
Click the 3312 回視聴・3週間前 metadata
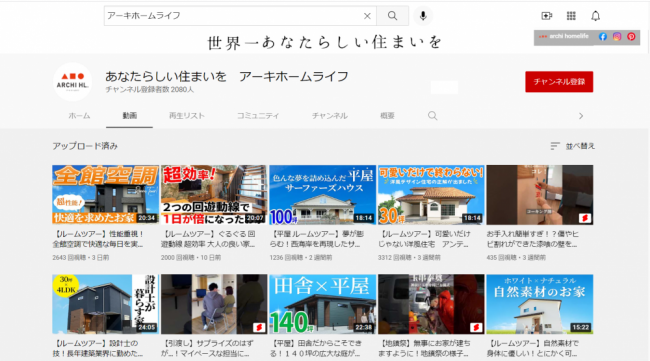(409, 257)
